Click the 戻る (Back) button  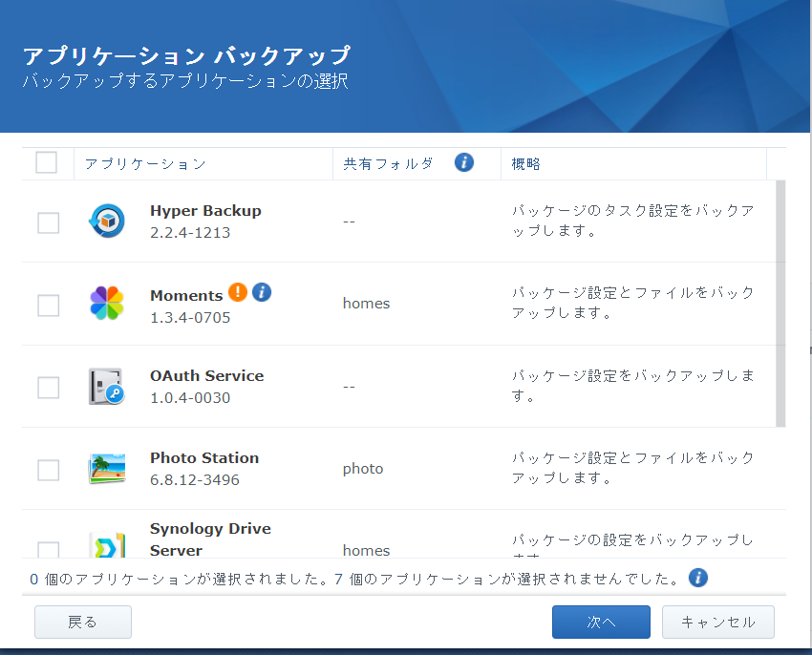click(x=83, y=622)
